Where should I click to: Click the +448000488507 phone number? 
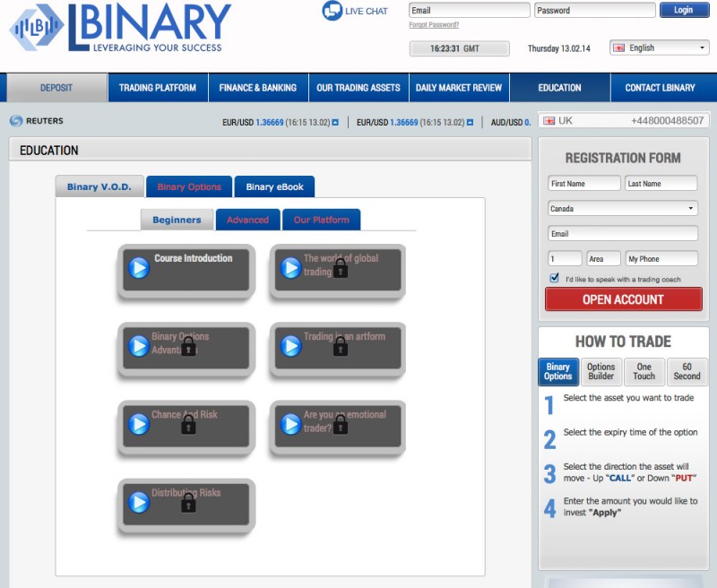pos(667,121)
